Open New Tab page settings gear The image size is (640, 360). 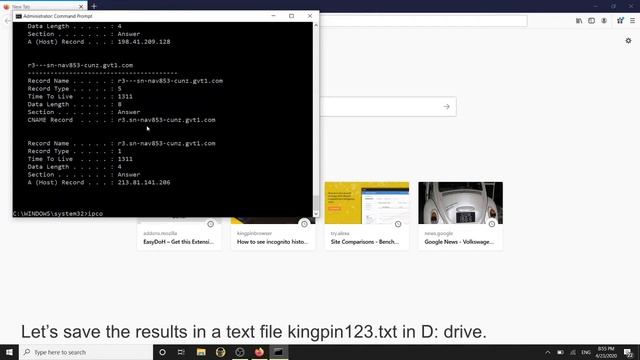[x=628, y=41]
